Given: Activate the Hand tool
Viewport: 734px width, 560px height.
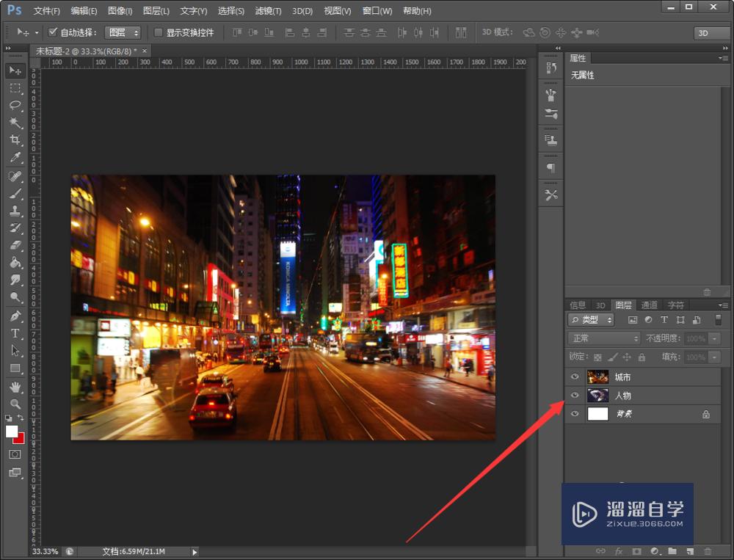Looking at the screenshot, I should tap(15, 387).
